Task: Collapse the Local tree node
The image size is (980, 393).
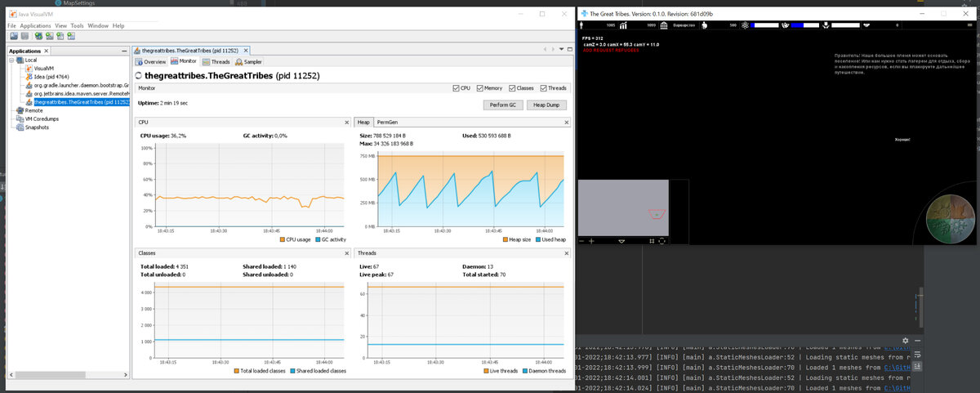Action: point(11,60)
